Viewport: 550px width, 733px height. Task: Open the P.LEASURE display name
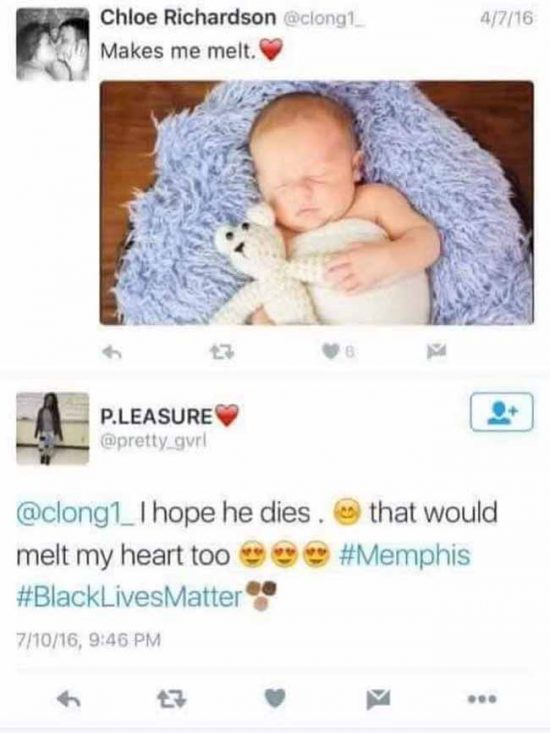click(x=157, y=416)
